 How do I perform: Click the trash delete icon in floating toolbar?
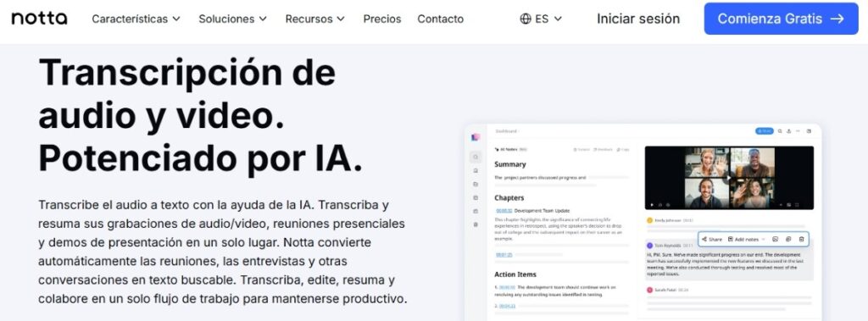point(801,239)
